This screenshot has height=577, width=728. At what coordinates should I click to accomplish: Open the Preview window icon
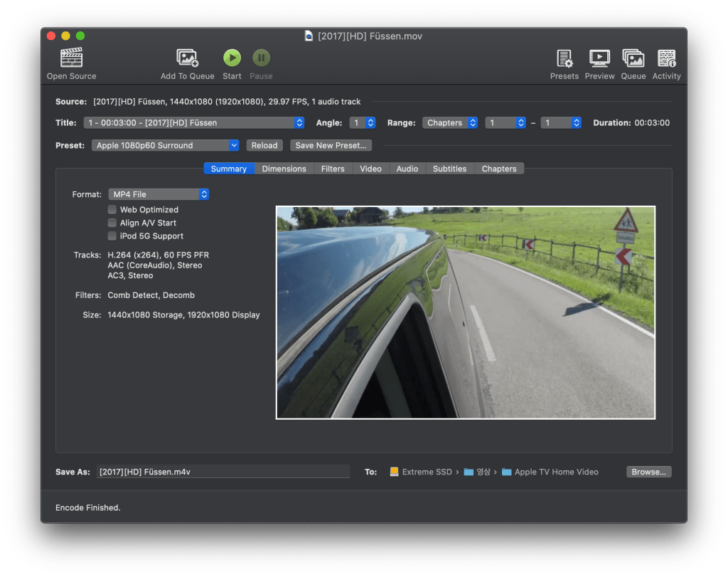point(599,58)
